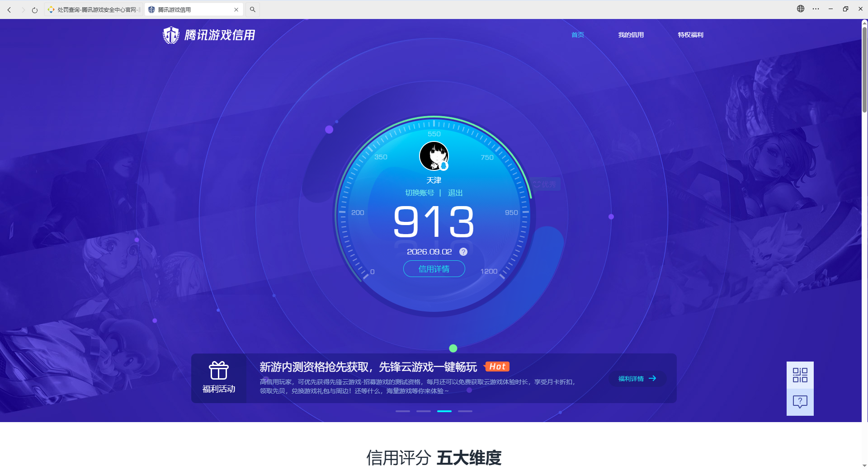The image size is (868, 470).
Task: Click the question mark next to date
Action: pyautogui.click(x=463, y=252)
